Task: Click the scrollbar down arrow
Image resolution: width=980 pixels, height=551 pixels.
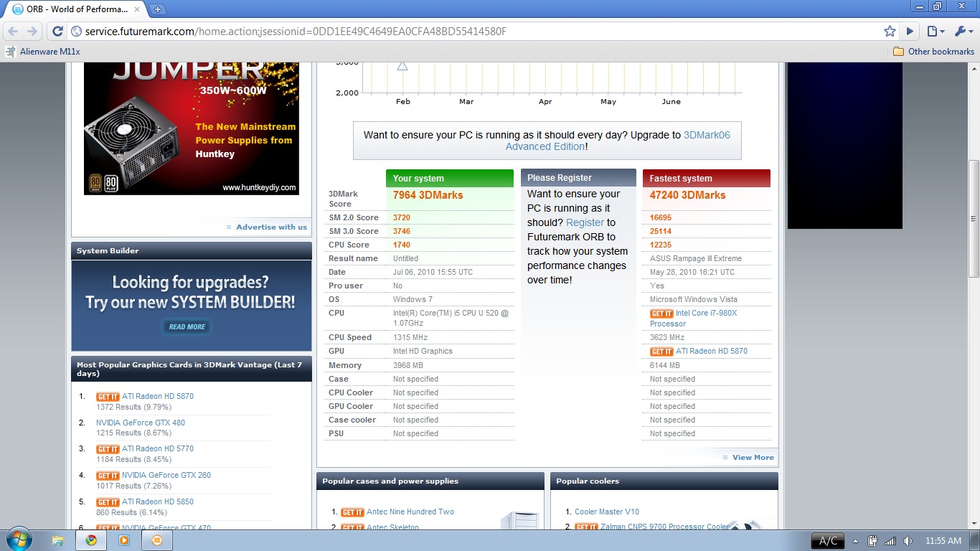Action: coord(974,524)
